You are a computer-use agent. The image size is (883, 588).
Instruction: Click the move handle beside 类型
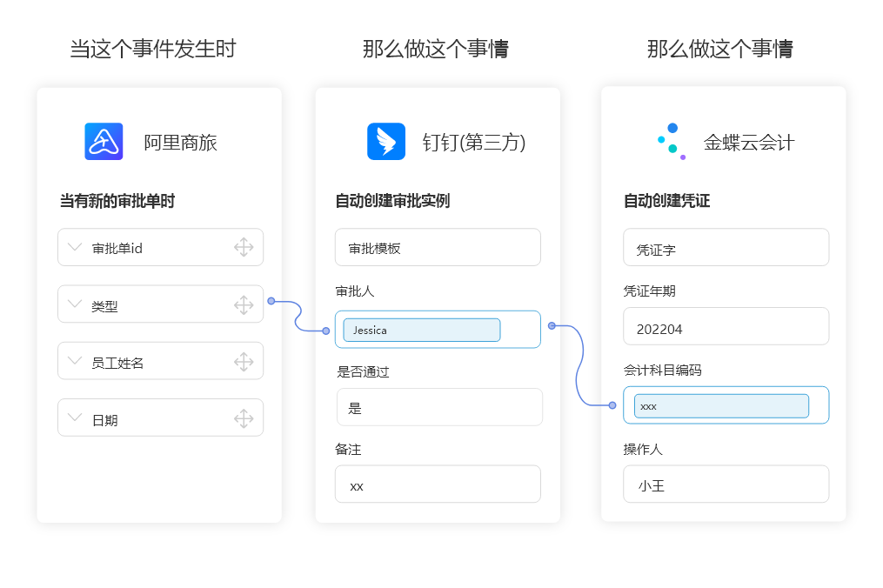(244, 304)
